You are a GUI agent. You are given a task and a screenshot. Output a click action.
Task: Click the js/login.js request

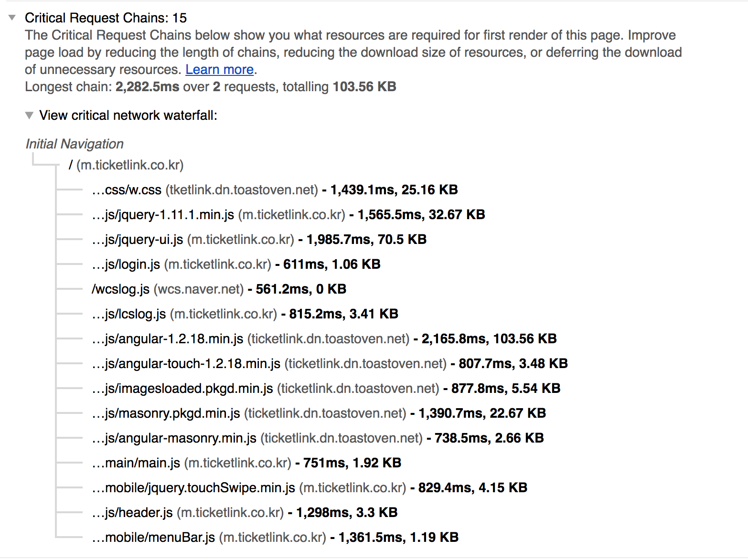126,264
